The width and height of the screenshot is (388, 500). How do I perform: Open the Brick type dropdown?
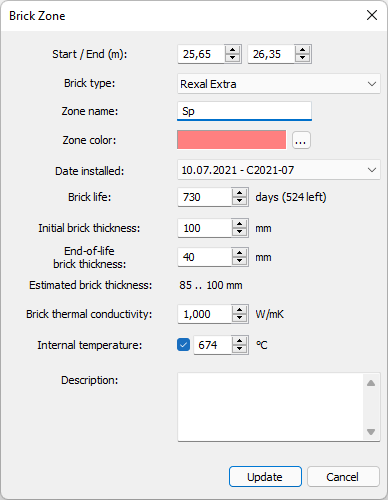[279, 84]
